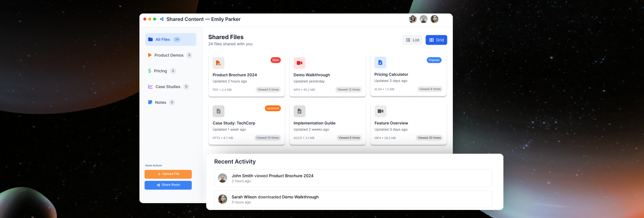Viewport: 644px width, 218px height.
Task: Click the PPTX • 8.7 MB file info
Action: click(222, 138)
